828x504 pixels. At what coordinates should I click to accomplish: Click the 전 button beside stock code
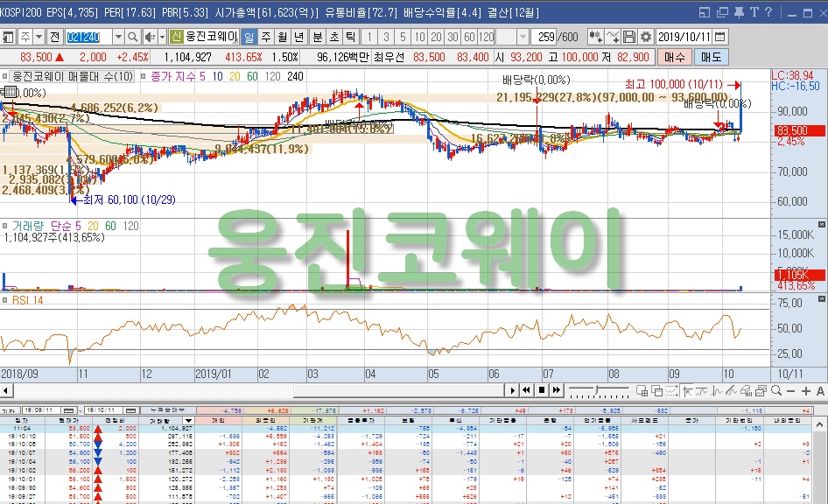point(55,37)
